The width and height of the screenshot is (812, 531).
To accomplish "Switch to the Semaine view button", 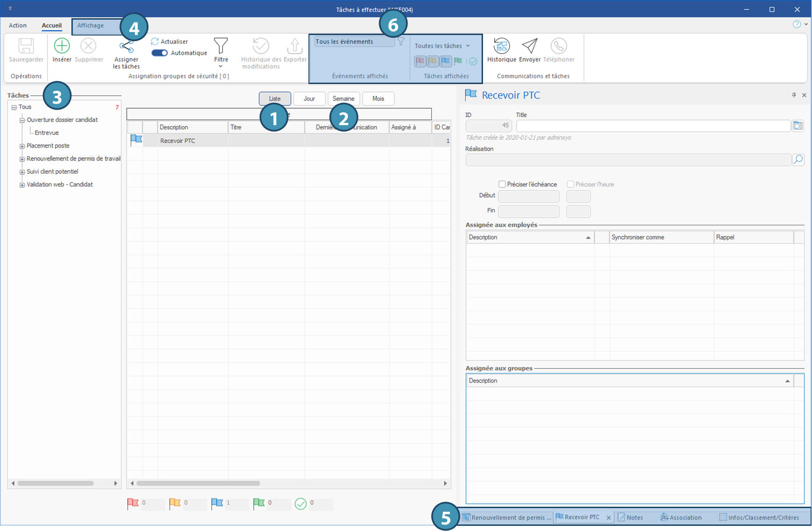I will [x=343, y=99].
